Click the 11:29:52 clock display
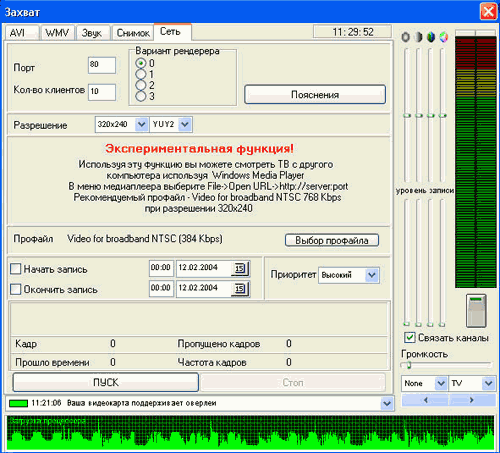Screen dimensions: 500x453 tap(352, 32)
